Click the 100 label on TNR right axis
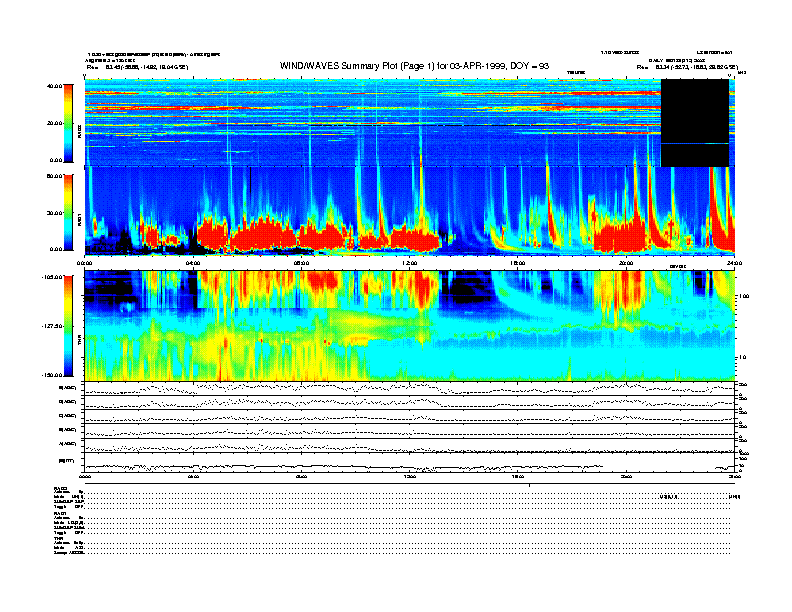Image resolution: width=792 pixels, height=612 pixels. point(744,296)
